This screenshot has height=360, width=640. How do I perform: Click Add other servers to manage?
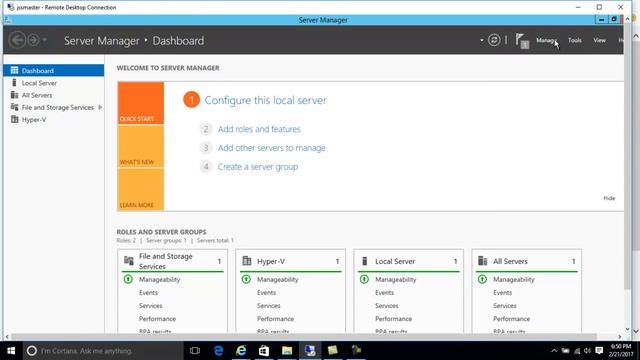271,148
